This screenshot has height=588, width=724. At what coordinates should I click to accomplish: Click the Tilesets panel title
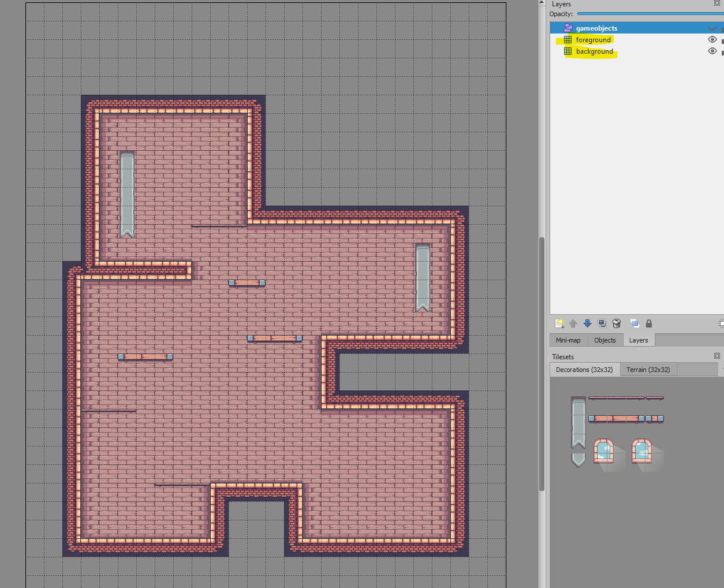pos(563,356)
